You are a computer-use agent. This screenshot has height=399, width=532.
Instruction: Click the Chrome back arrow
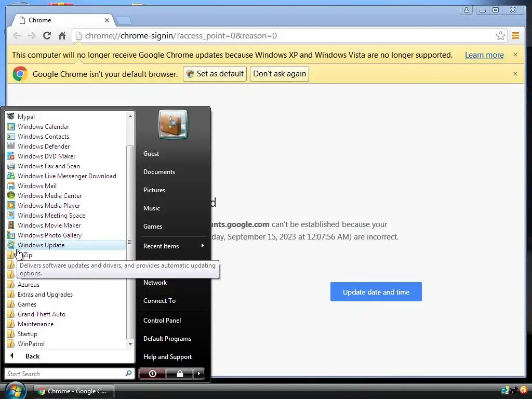coord(17,36)
